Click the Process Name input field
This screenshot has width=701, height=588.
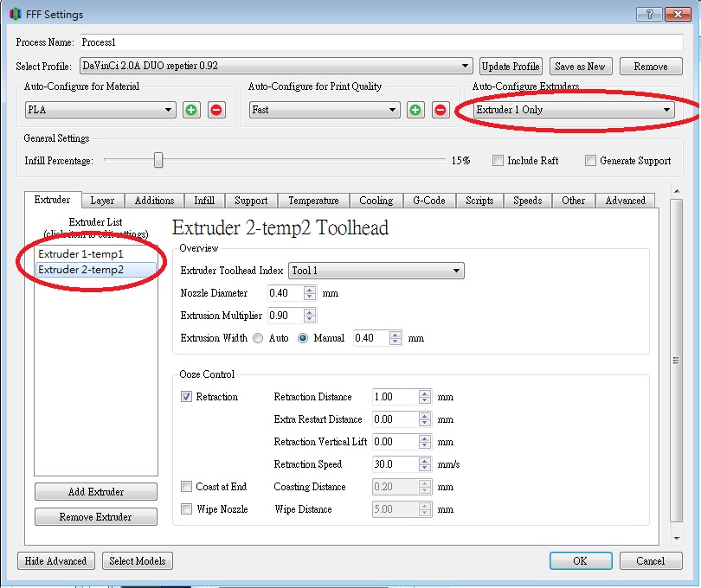tap(382, 42)
